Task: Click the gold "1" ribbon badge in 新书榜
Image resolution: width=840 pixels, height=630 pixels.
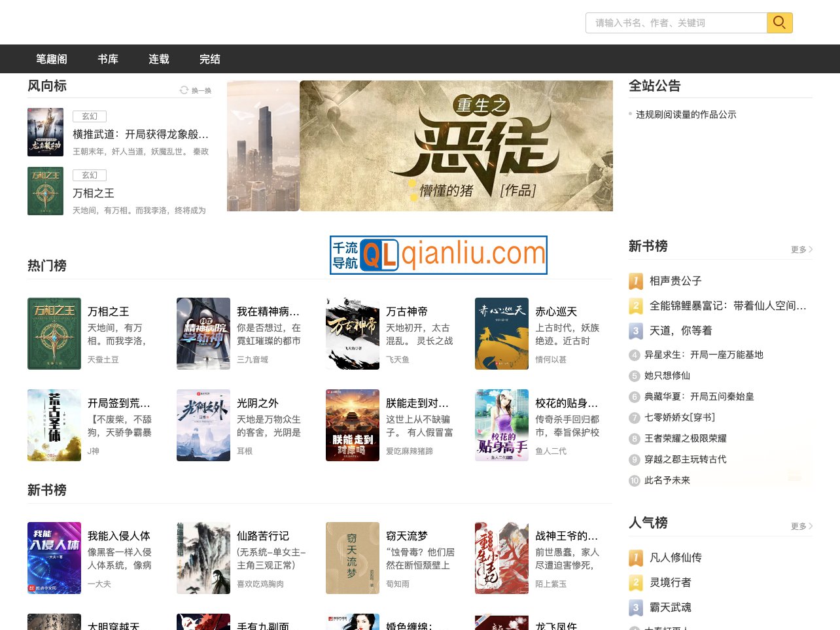Action: [x=635, y=281]
